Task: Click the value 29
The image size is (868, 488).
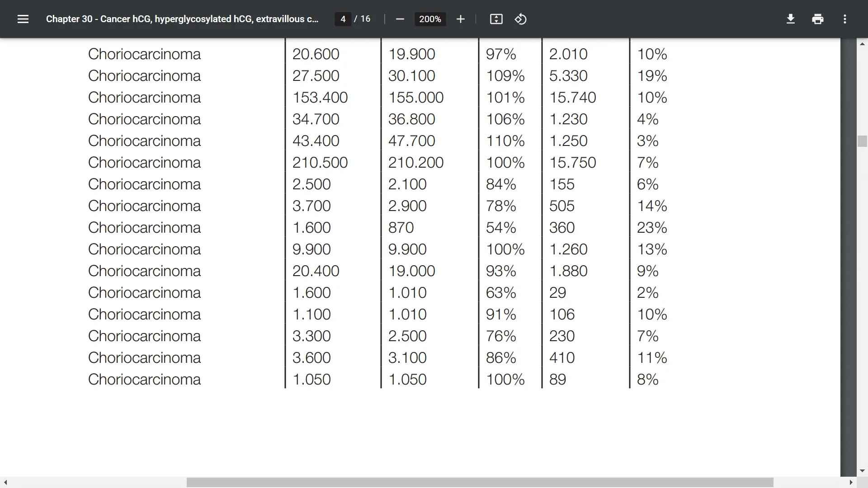Action: pos(558,292)
